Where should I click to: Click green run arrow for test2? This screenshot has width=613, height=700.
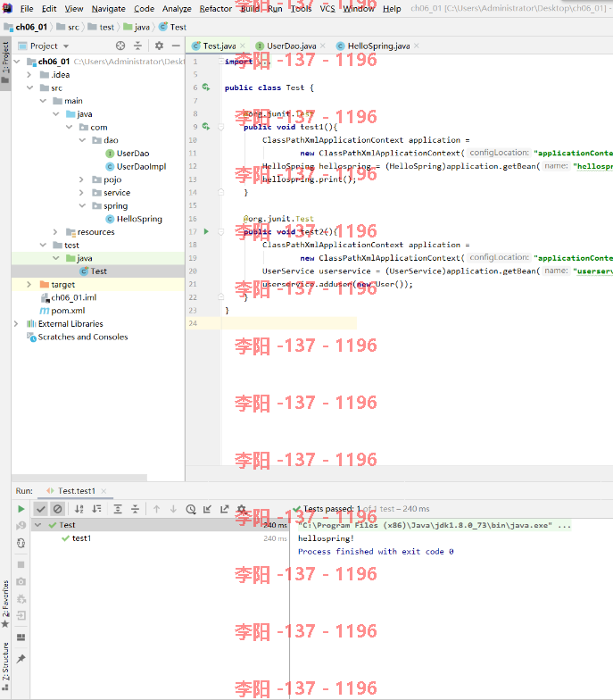pos(206,231)
